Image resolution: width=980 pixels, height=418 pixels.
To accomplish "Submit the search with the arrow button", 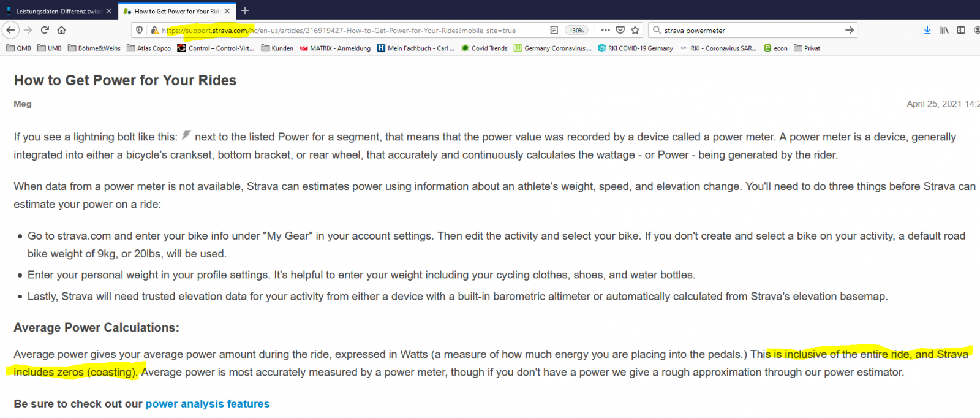I will coord(849,30).
